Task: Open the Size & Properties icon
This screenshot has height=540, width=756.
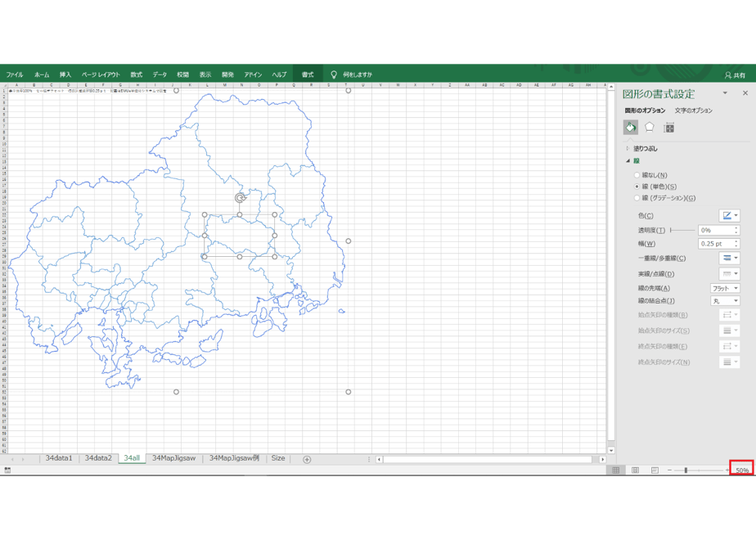Action: coord(668,128)
